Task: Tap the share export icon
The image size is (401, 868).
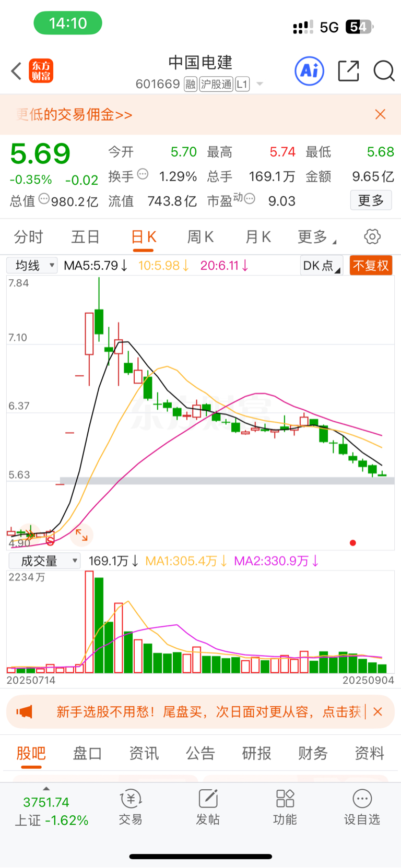Action: click(x=348, y=71)
